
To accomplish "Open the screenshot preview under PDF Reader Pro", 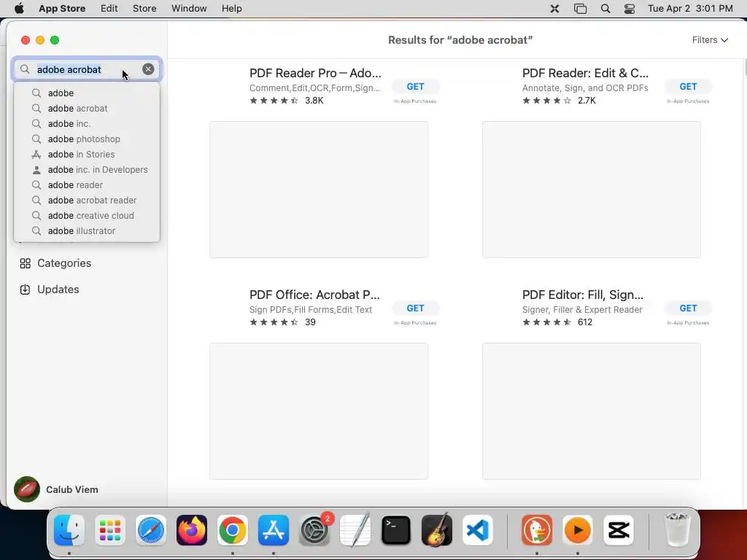I will (x=319, y=190).
